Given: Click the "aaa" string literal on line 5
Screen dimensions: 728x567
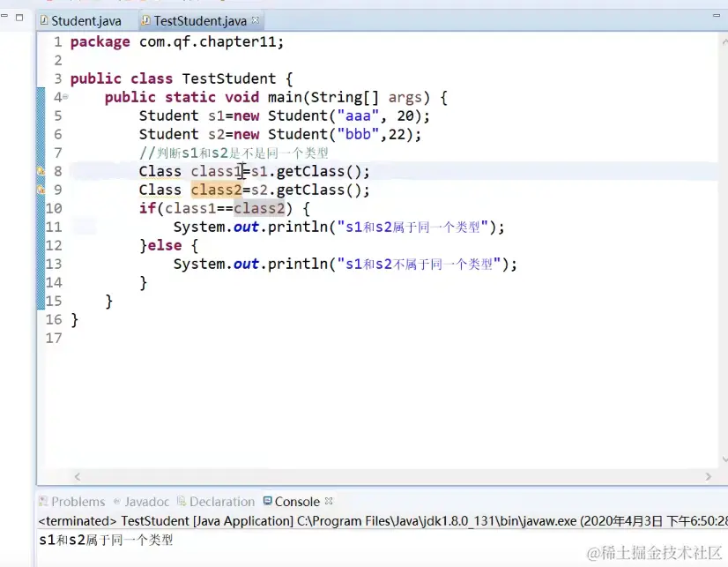Looking at the screenshot, I should tap(359, 116).
